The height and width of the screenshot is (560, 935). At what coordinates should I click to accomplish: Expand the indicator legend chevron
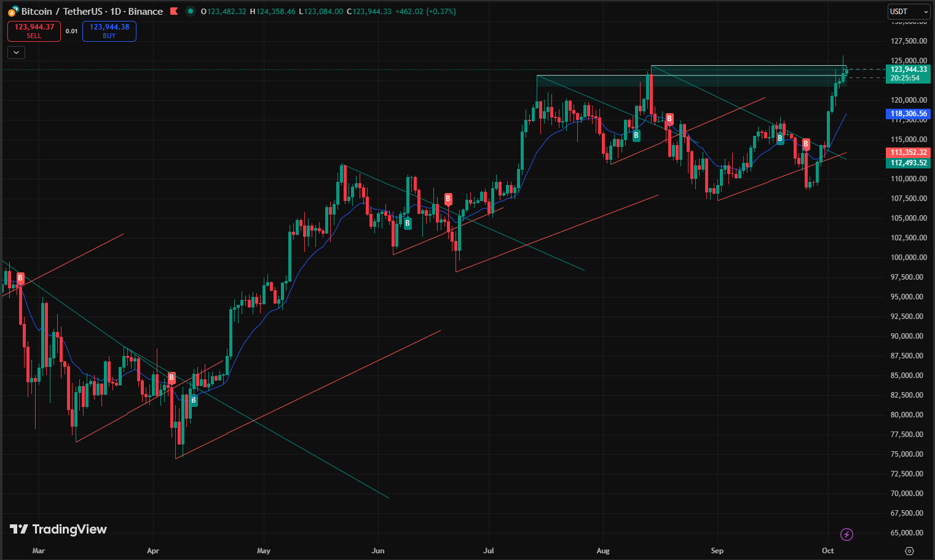16,52
